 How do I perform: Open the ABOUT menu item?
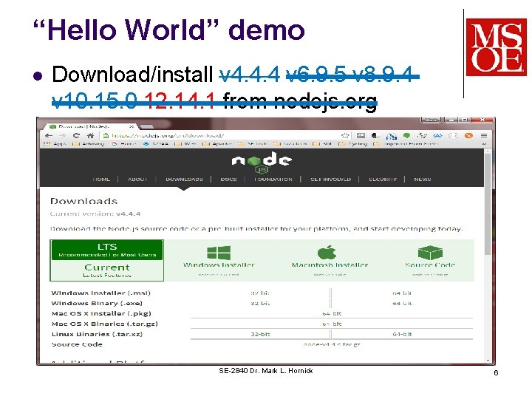point(137,179)
